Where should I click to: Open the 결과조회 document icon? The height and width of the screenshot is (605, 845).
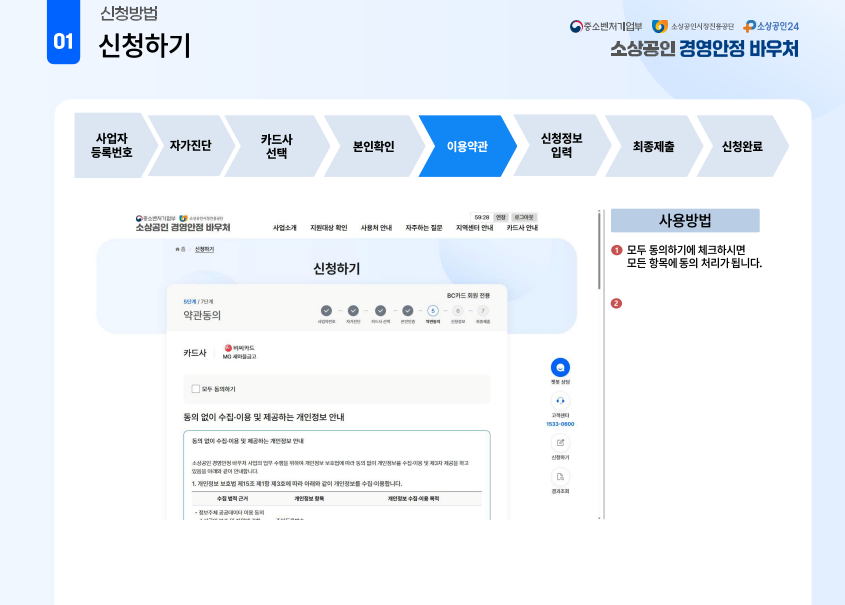(560, 477)
